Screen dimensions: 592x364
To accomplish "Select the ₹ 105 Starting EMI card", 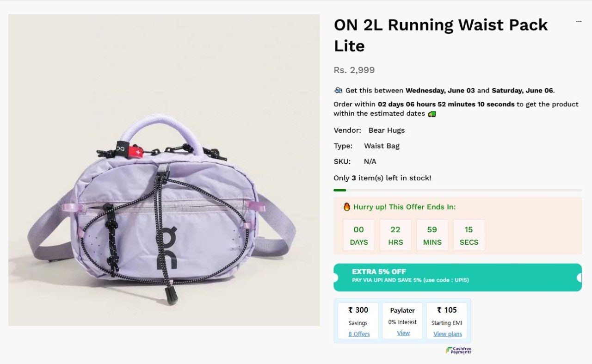I will [x=447, y=321].
